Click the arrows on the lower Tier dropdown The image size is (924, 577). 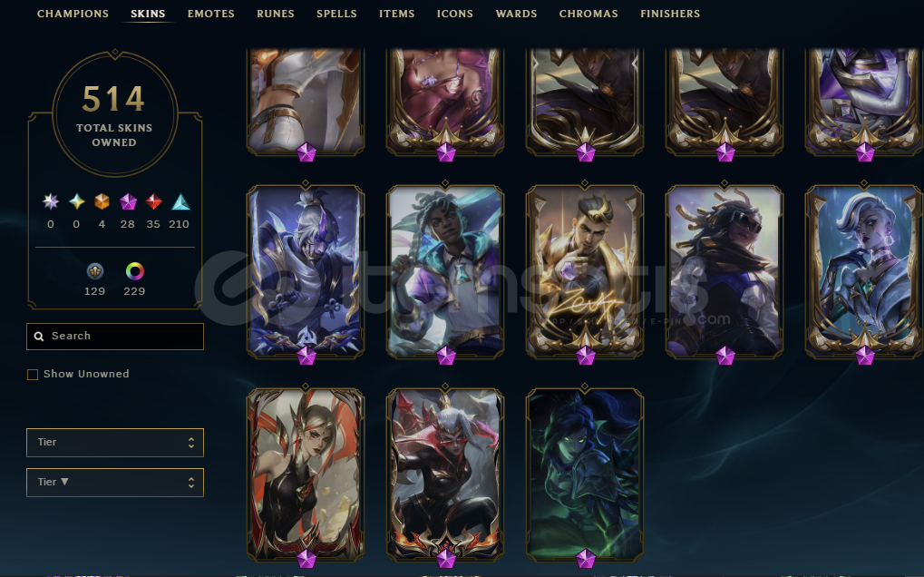(x=191, y=483)
